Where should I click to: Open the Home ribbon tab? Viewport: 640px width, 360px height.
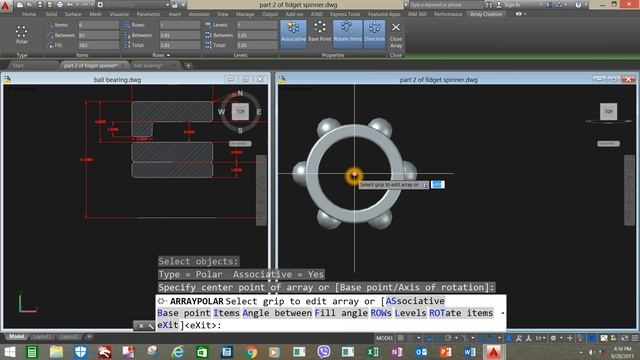point(29,14)
